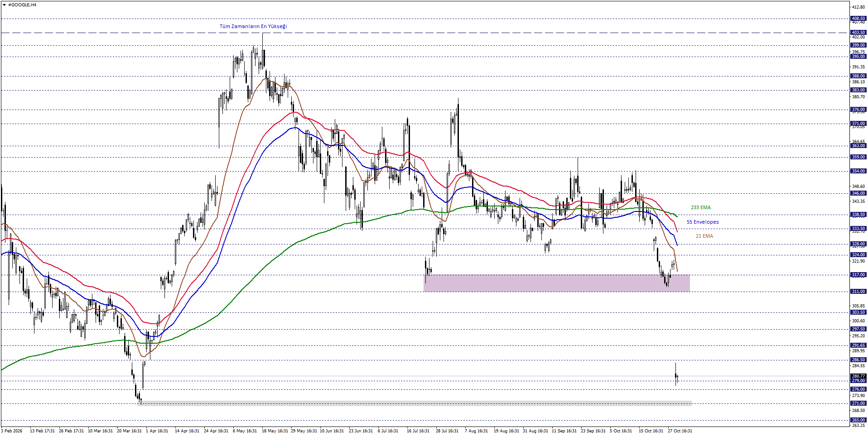Click the 338.50 price level tag
Image resolution: width=868 pixels, height=436 pixels.
858,215
